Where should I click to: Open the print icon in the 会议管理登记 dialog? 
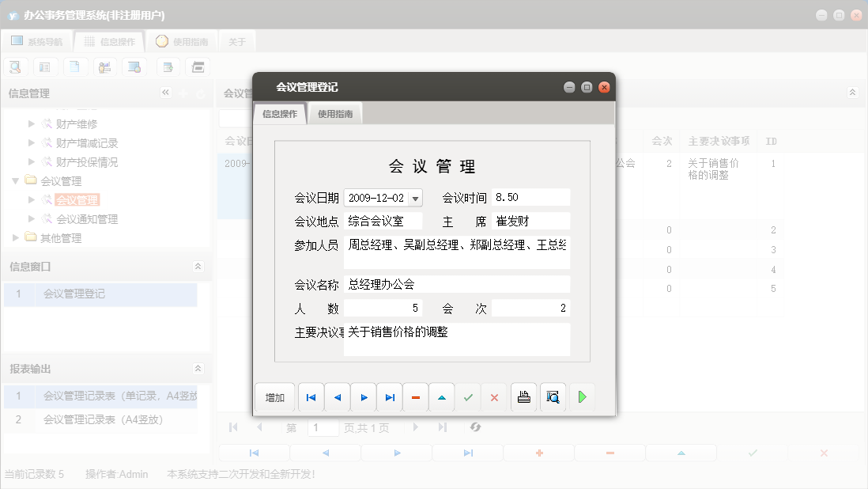[523, 396]
